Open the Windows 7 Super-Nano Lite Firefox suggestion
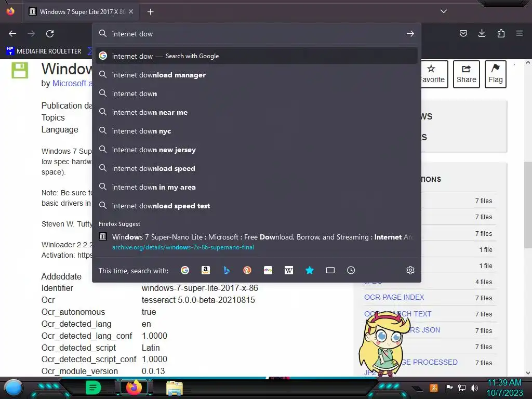 257,242
